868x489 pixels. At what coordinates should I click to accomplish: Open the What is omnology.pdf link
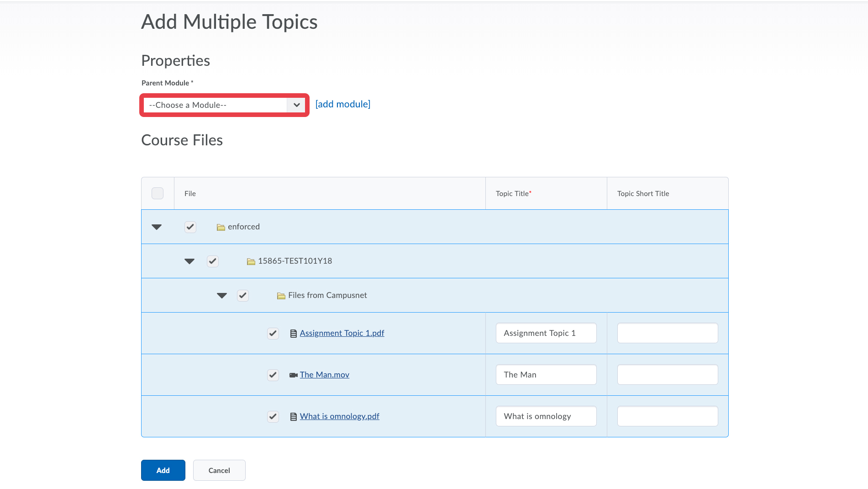339,416
